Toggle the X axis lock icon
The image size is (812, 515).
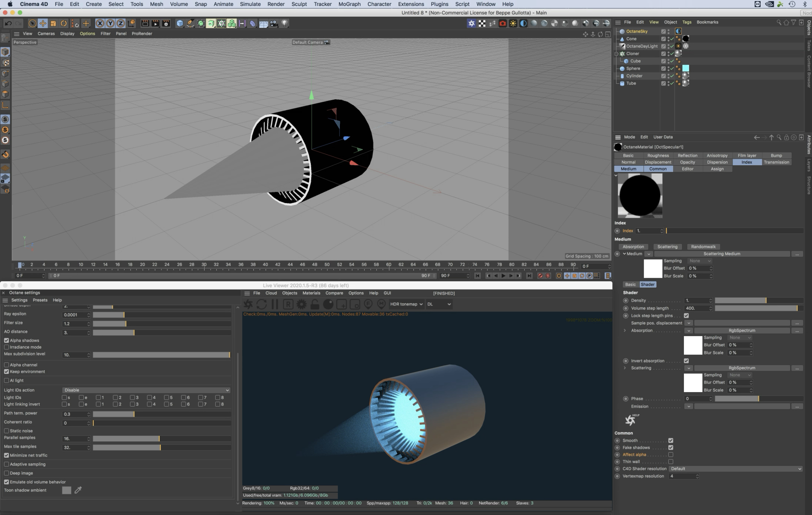point(100,23)
